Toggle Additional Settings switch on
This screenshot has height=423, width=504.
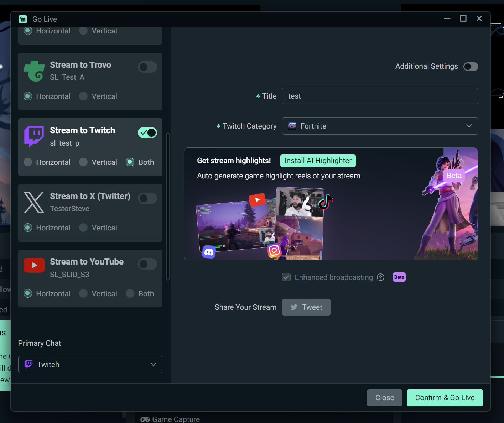(470, 67)
